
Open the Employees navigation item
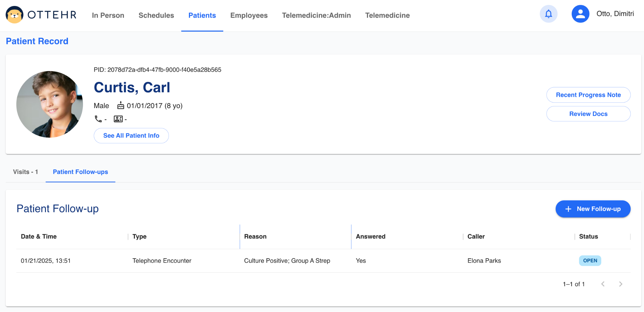point(249,15)
